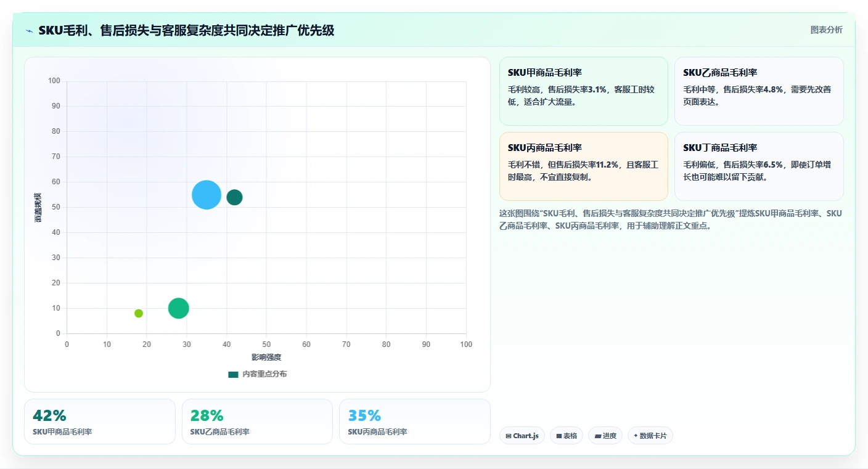This screenshot has height=469, width=868.
Task: Click the 表格 tag chip
Action: pos(567,436)
